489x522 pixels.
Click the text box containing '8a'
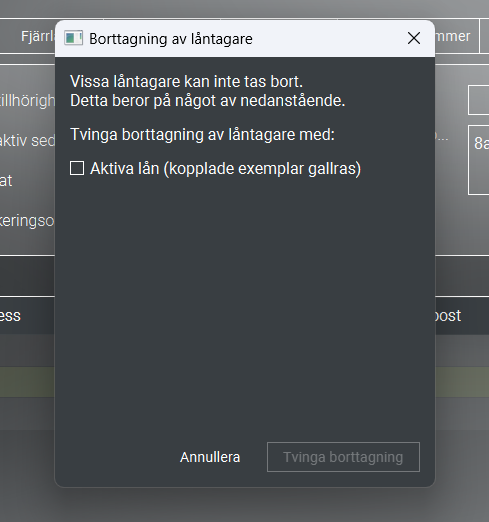[479, 160]
